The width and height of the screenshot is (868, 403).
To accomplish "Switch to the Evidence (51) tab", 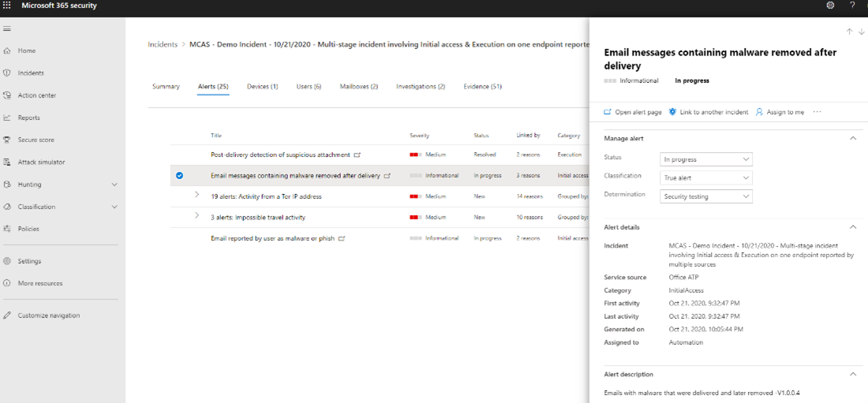I will point(483,87).
